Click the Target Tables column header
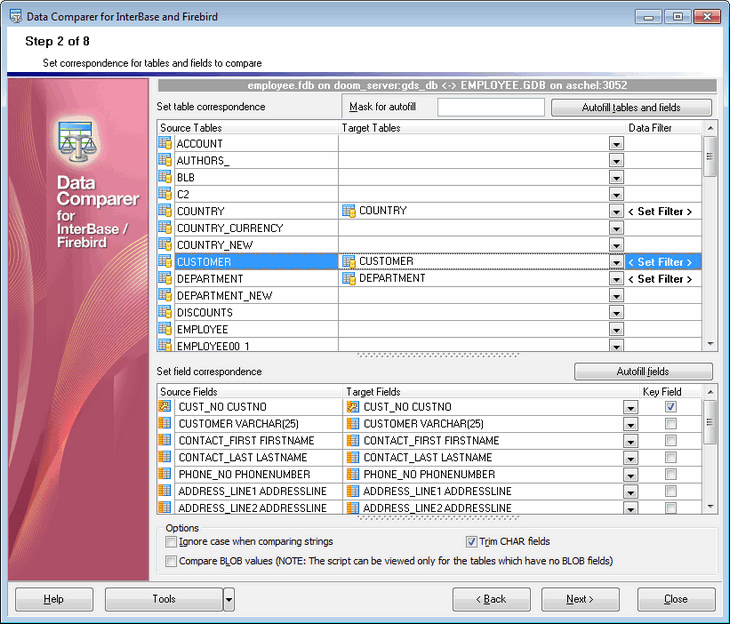 pyautogui.click(x=481, y=128)
